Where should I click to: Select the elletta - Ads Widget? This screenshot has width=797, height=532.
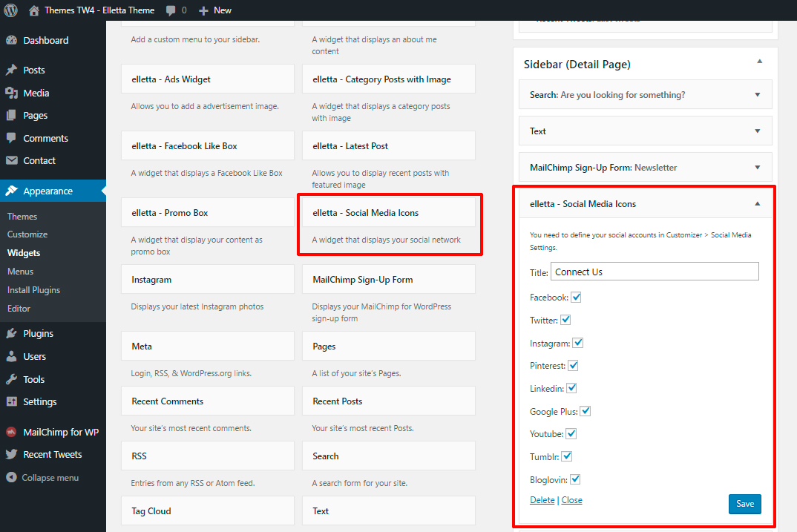[x=207, y=79]
